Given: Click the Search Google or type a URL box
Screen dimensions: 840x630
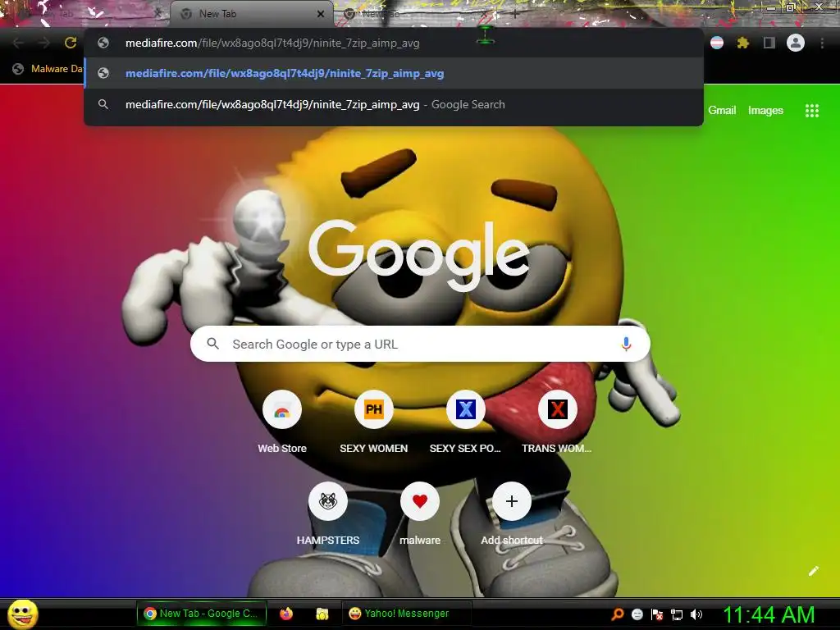Looking at the screenshot, I should [420, 344].
